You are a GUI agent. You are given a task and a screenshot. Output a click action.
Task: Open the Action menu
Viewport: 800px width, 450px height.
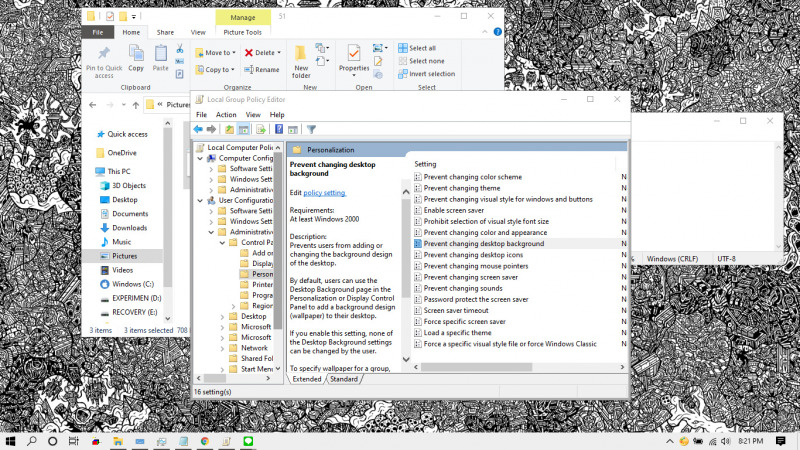pyautogui.click(x=226, y=115)
